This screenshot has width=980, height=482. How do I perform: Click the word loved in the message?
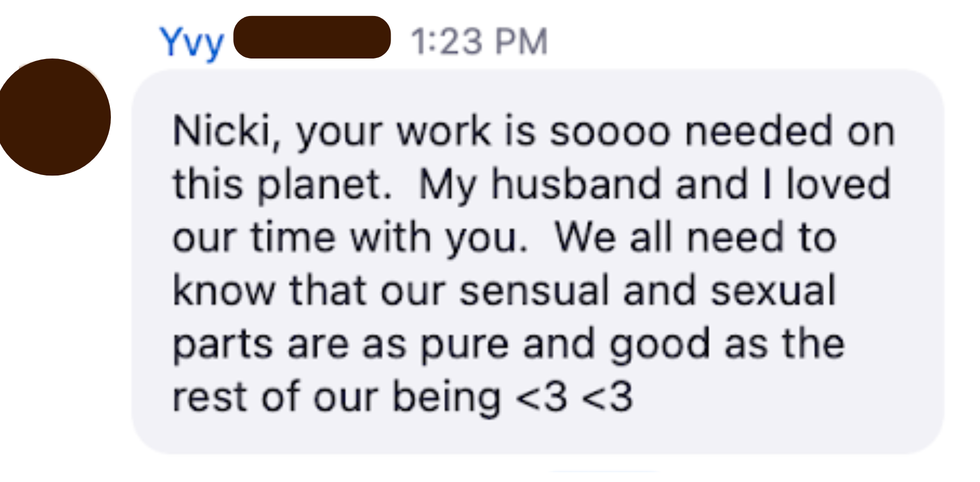838,184
